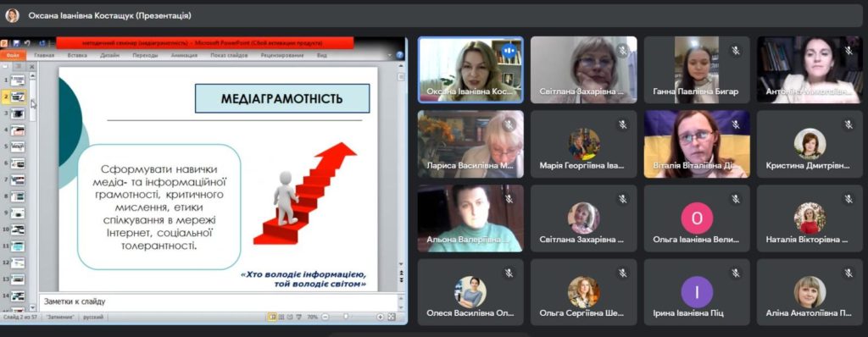The image size is (868, 337).
Task: Open the Рецензирование ribbon tab
Action: (x=282, y=55)
